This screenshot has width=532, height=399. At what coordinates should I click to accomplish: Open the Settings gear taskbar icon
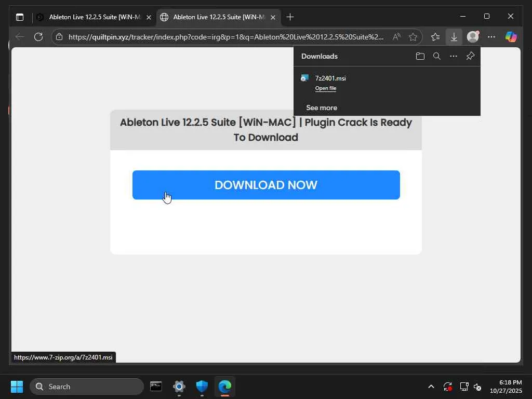tap(179, 387)
